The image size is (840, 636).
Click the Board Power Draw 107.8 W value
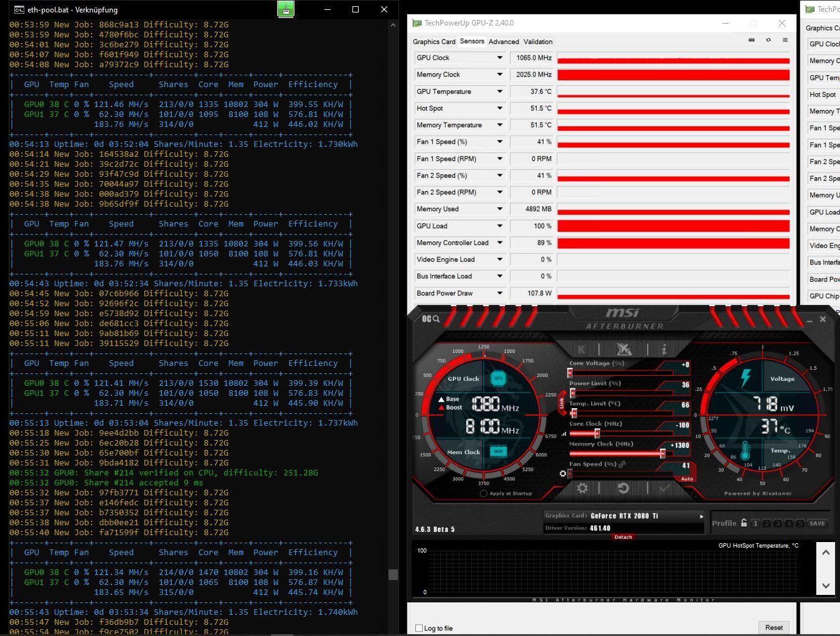point(532,293)
